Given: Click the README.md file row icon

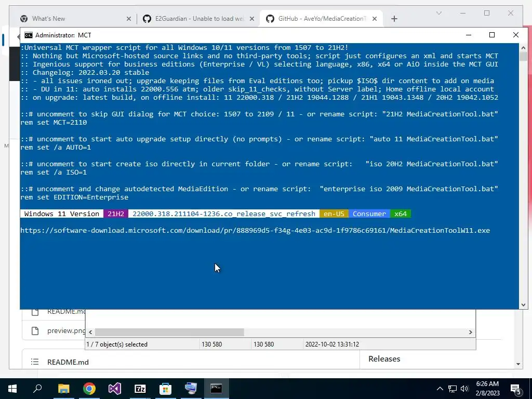Looking at the screenshot, I should [35, 312].
